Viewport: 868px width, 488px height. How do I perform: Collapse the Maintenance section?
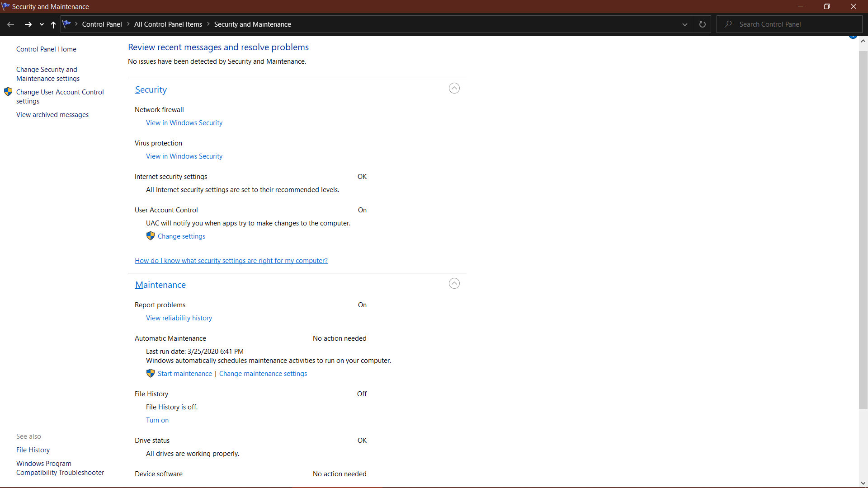tap(454, 283)
